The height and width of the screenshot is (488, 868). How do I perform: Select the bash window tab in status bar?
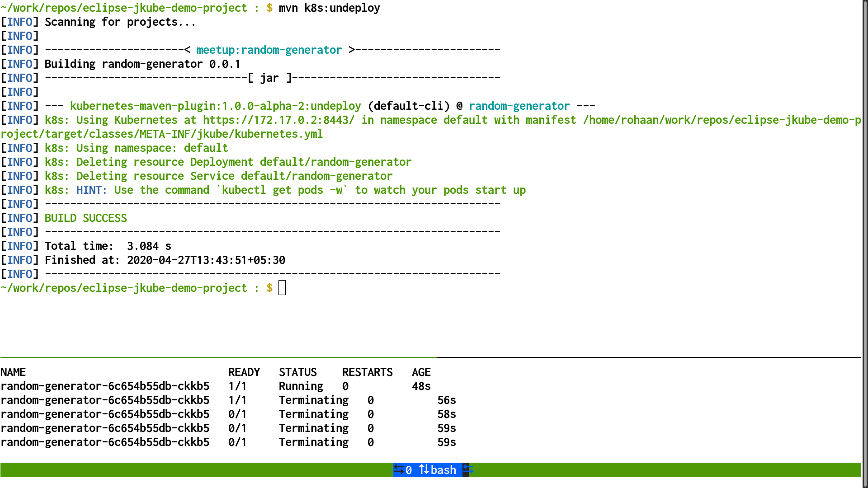[x=443, y=470]
